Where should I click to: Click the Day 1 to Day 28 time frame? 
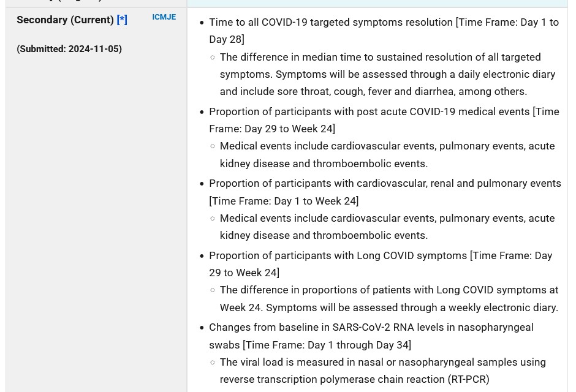click(384, 31)
